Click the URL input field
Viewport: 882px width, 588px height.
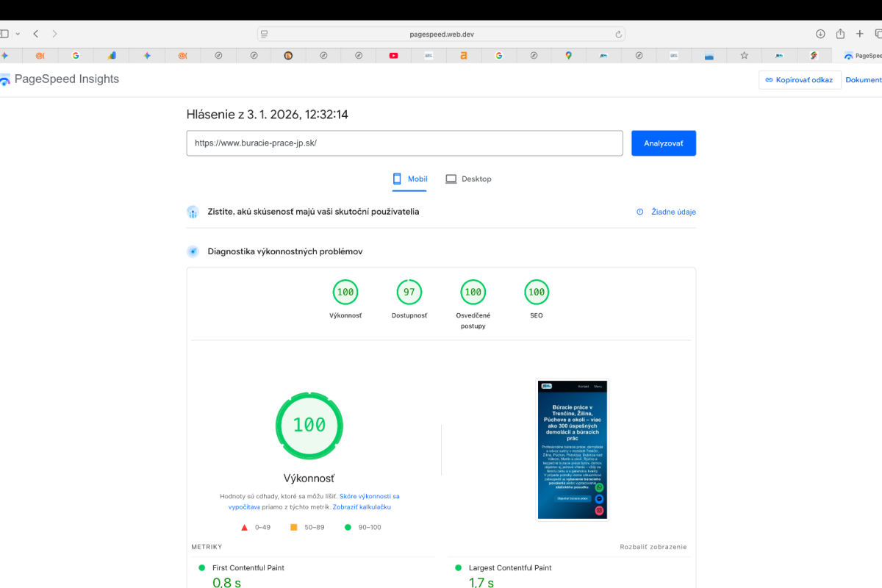pos(404,143)
